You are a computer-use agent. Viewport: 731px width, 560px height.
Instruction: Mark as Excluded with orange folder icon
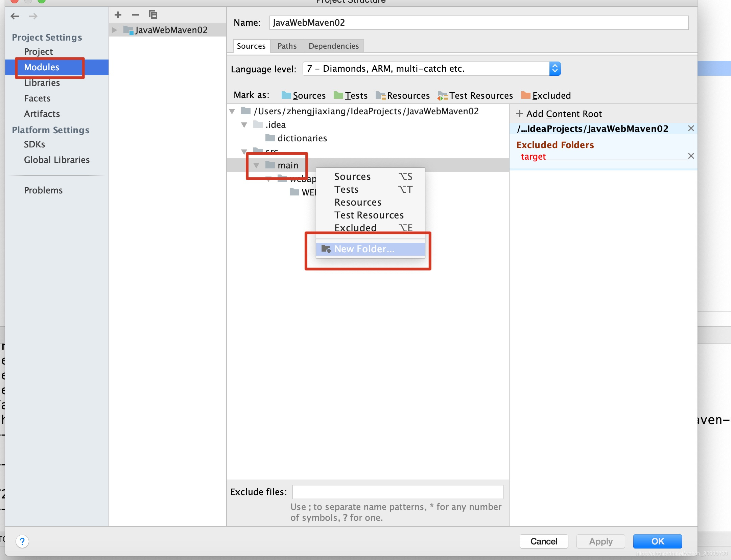[x=546, y=96]
